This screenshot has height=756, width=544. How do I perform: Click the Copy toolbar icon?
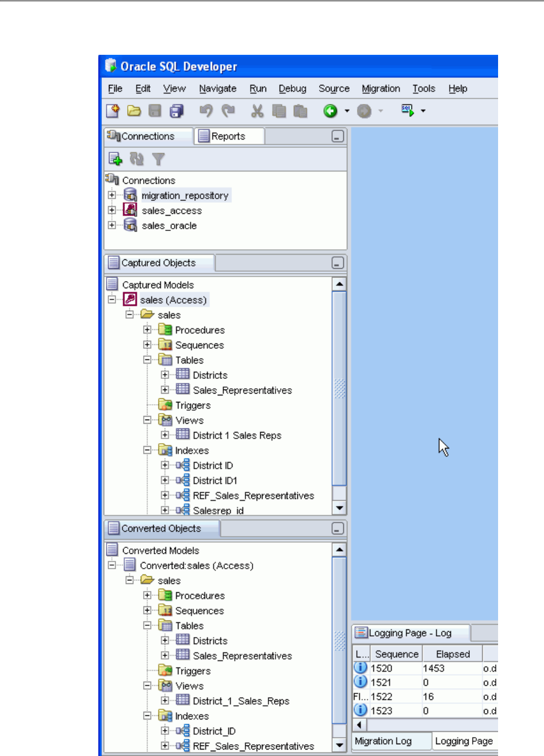coord(279,110)
